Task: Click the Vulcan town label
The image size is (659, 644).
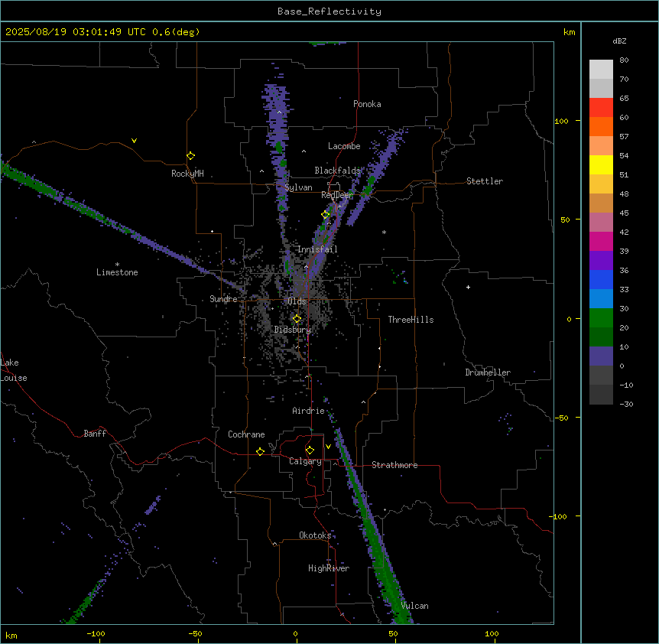Action: (415, 606)
